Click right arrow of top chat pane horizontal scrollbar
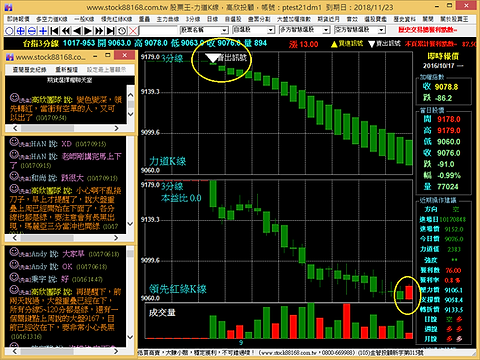 116,128
